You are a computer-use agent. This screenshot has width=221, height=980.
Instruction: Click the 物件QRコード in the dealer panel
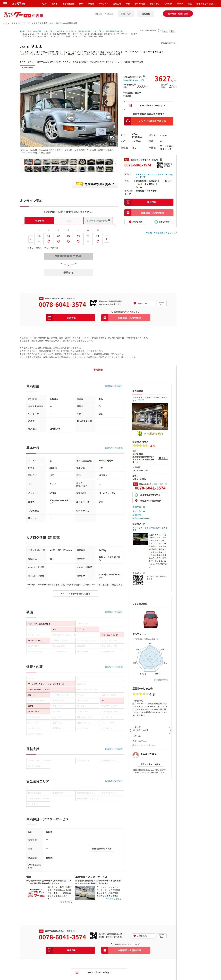138,580
